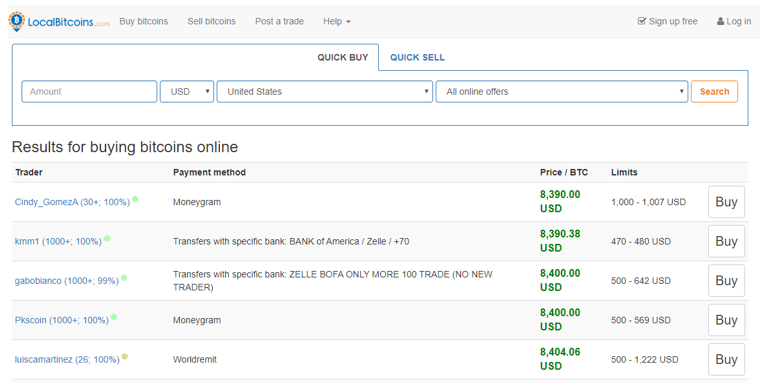
Task: Click the Sign up free checkmark icon
Action: 642,21
